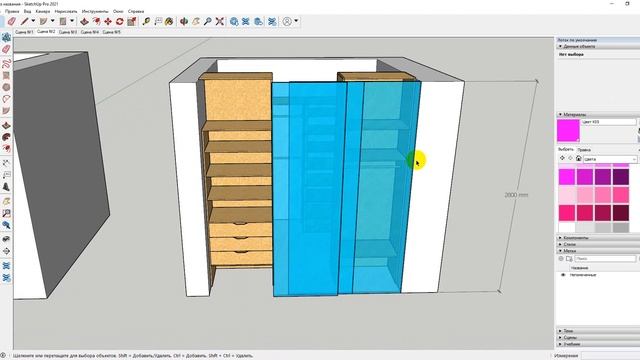Select the Pan hand tool in top toolbar

click(196, 21)
